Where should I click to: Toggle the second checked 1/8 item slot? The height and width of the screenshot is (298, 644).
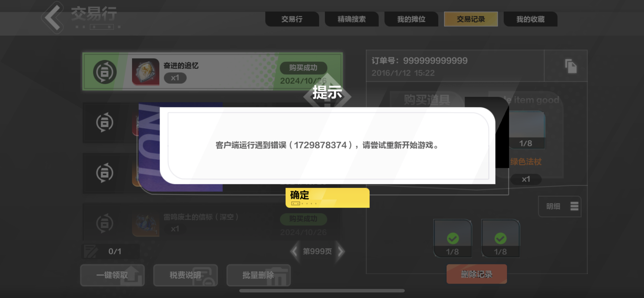tap(501, 238)
